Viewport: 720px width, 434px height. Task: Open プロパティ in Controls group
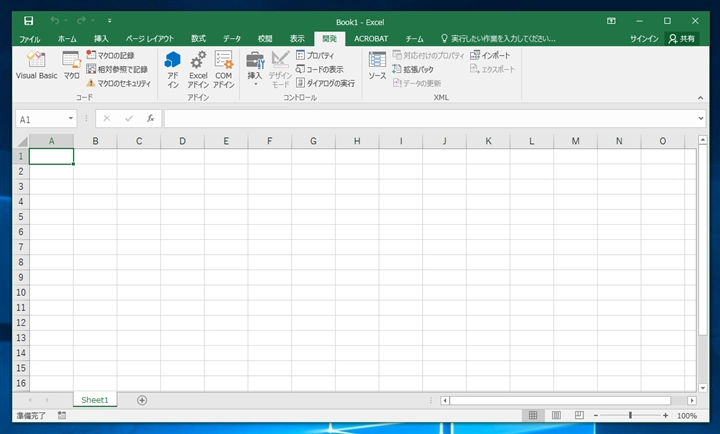315,55
